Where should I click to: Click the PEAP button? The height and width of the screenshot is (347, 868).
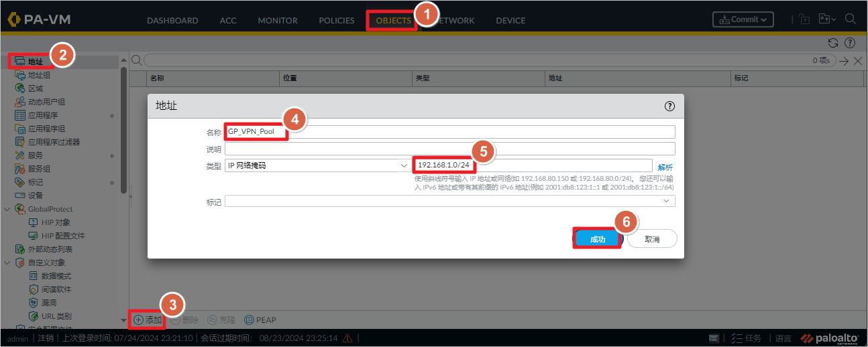(x=260, y=320)
